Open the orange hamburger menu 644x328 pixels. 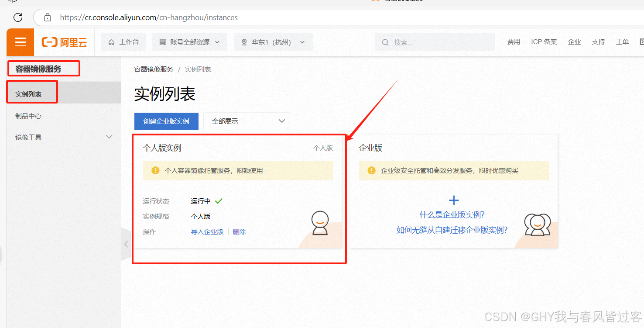click(20, 42)
